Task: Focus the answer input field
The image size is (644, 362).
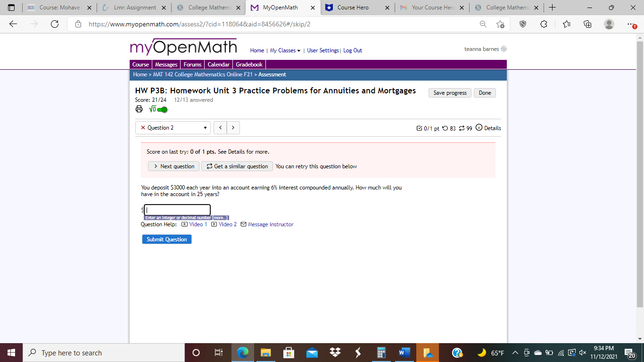Action: coord(177,210)
